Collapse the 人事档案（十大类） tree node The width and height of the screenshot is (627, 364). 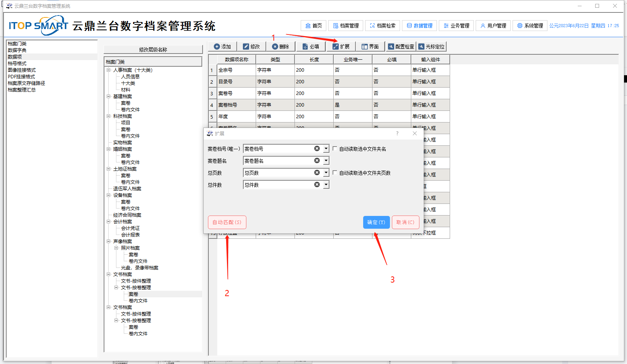[x=109, y=70]
